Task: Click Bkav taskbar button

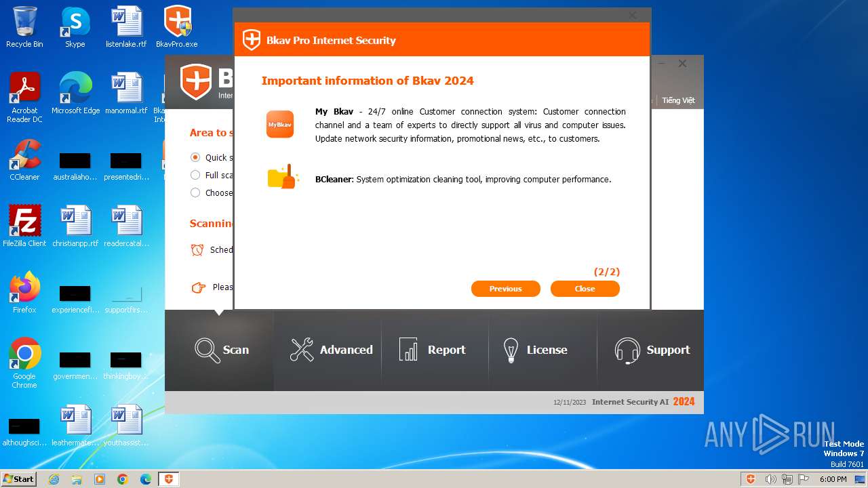Action: (169, 479)
